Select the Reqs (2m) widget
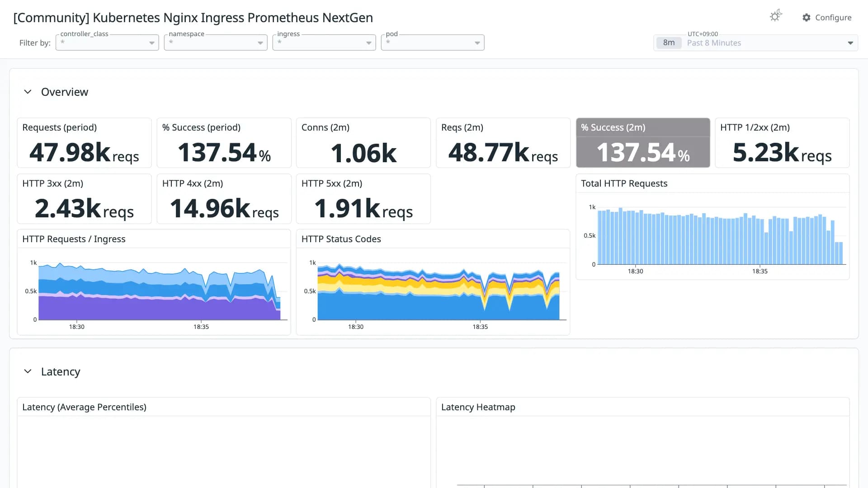The width and height of the screenshot is (868, 488). pyautogui.click(x=503, y=143)
